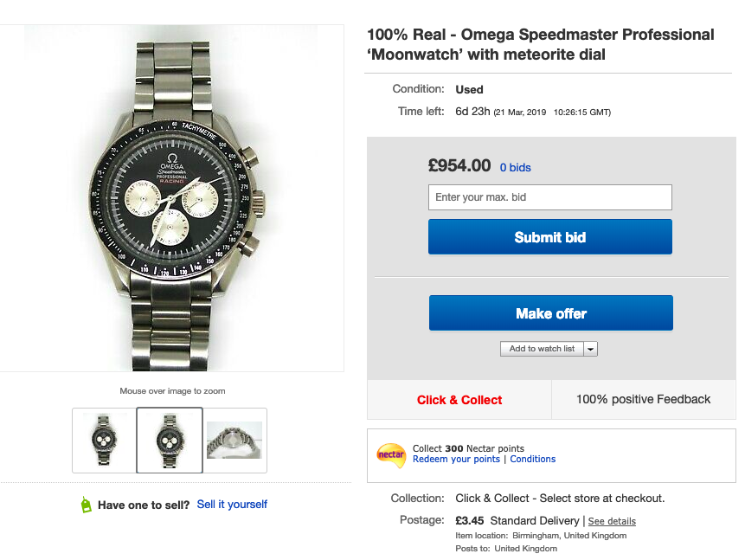Click the Nectar logo icon

tap(391, 454)
